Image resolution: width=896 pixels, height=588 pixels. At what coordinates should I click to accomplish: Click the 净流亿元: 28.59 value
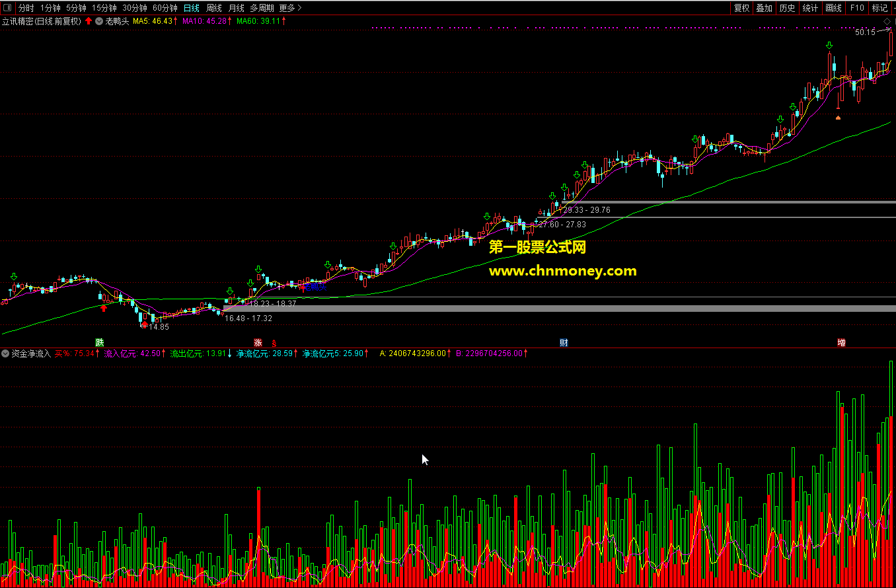tap(266, 353)
